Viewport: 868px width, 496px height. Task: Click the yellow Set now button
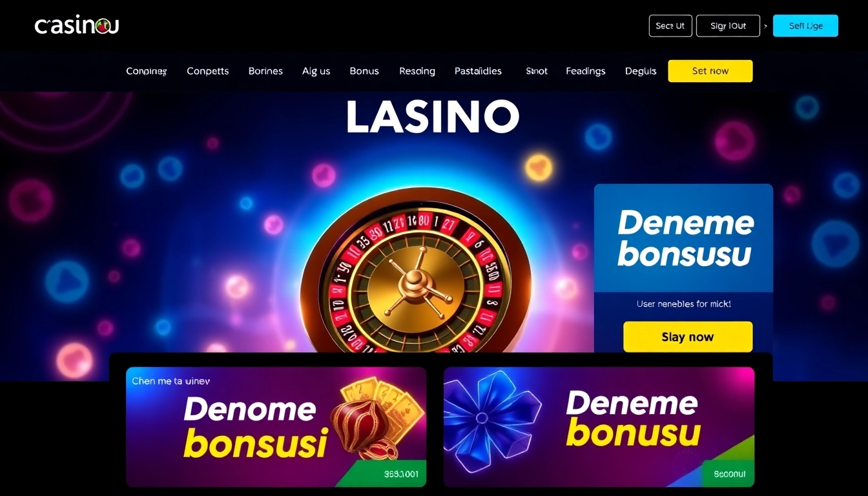click(710, 71)
